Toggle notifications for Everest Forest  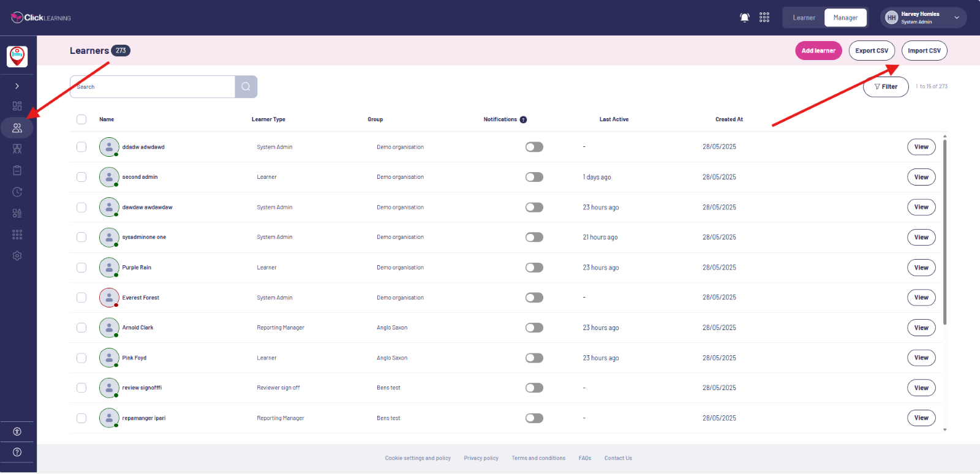534,298
